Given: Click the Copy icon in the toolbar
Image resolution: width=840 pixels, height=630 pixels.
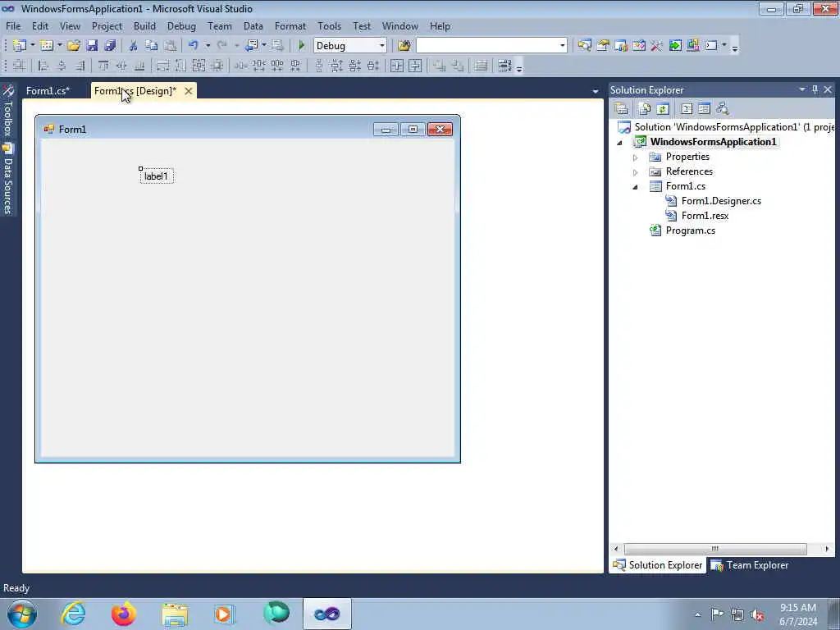Looking at the screenshot, I should coord(152,46).
